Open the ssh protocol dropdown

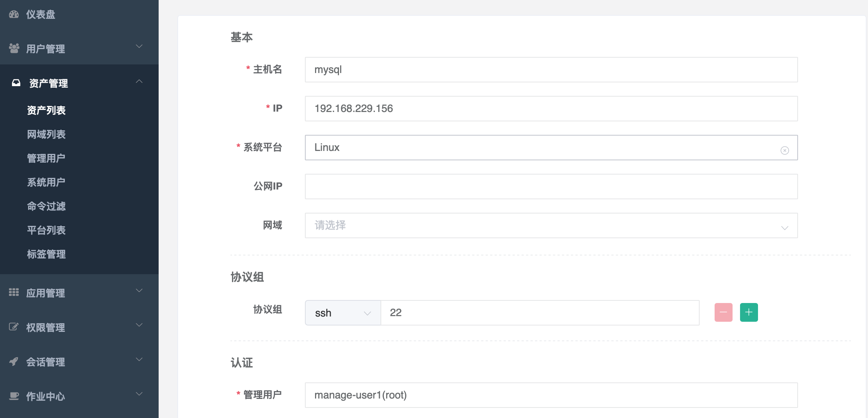[x=343, y=313]
